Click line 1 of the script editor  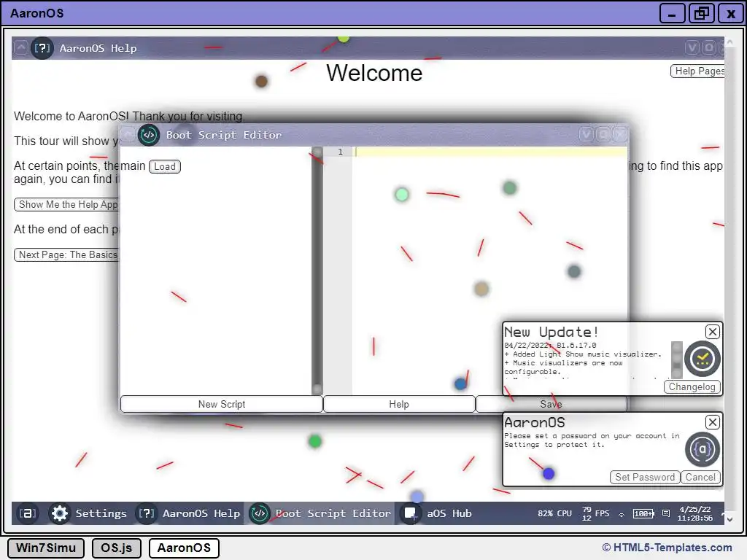pyautogui.click(x=491, y=152)
